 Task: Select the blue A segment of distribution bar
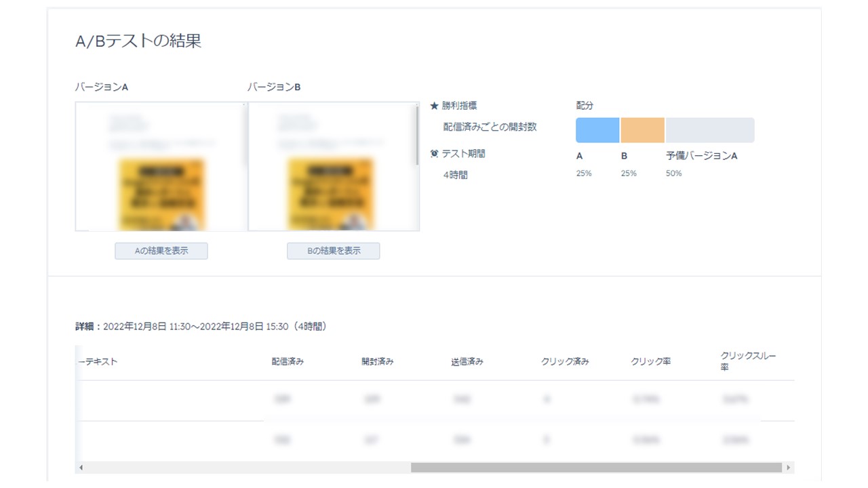click(597, 130)
